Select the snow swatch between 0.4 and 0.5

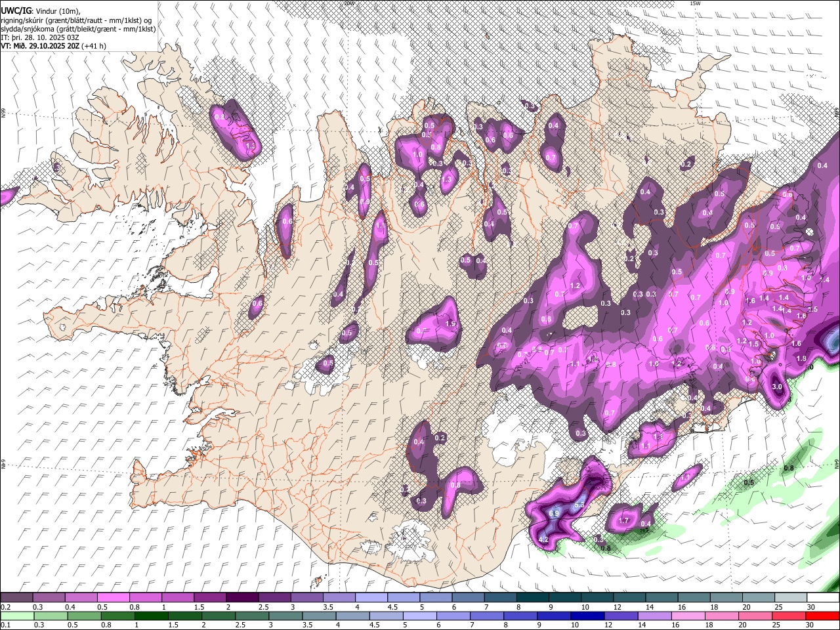pyautogui.click(x=81, y=598)
